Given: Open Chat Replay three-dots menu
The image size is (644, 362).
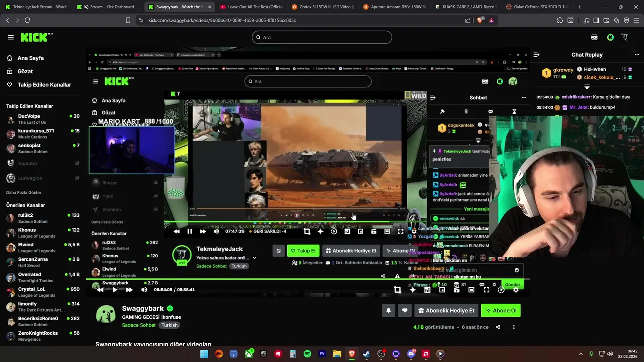Looking at the screenshot, I should point(637,55).
